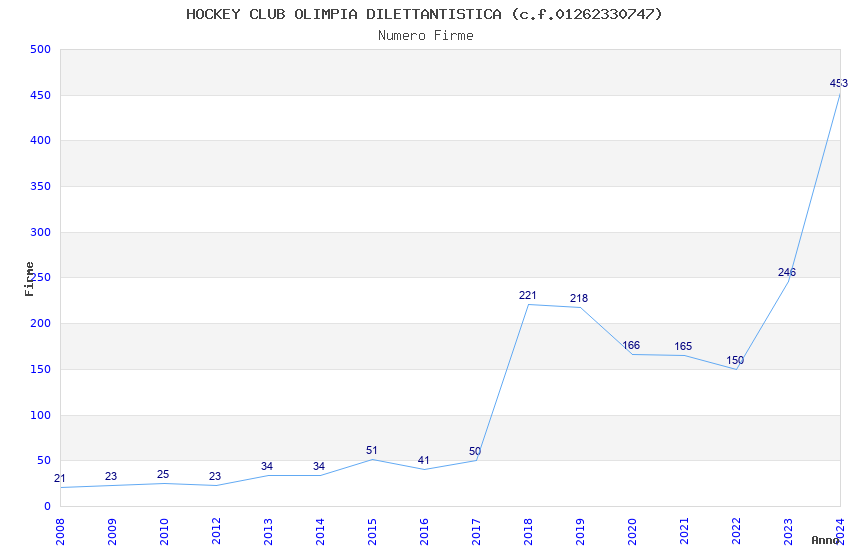Image resolution: width=850 pixels, height=550 pixels.
Task: Click the data label 41 for 2016
Action: pyautogui.click(x=423, y=460)
